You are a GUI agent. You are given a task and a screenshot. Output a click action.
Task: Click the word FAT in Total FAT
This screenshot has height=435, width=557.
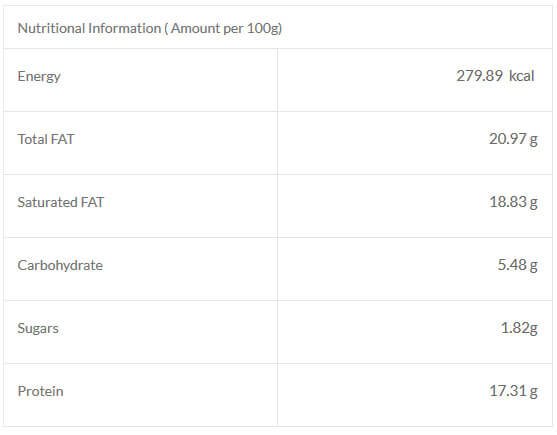tap(63, 139)
